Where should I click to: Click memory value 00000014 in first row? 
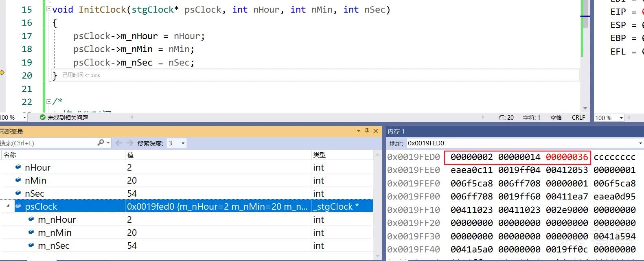coord(519,157)
